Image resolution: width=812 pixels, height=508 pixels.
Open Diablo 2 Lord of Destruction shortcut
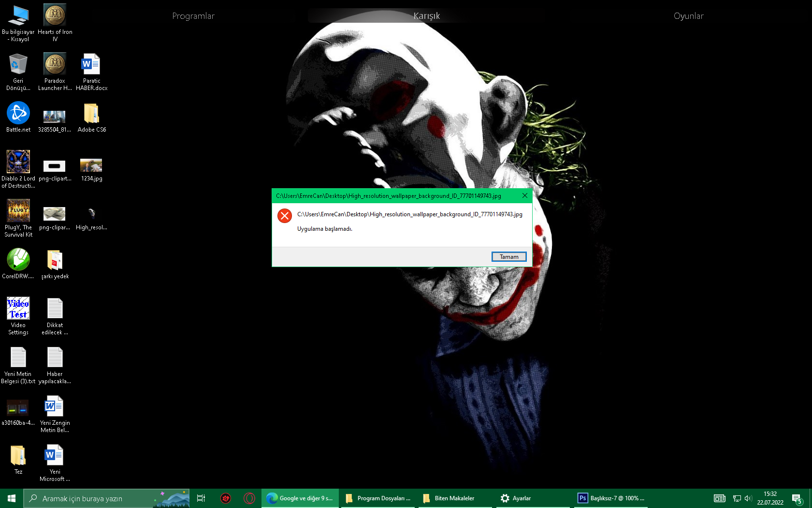18,161
